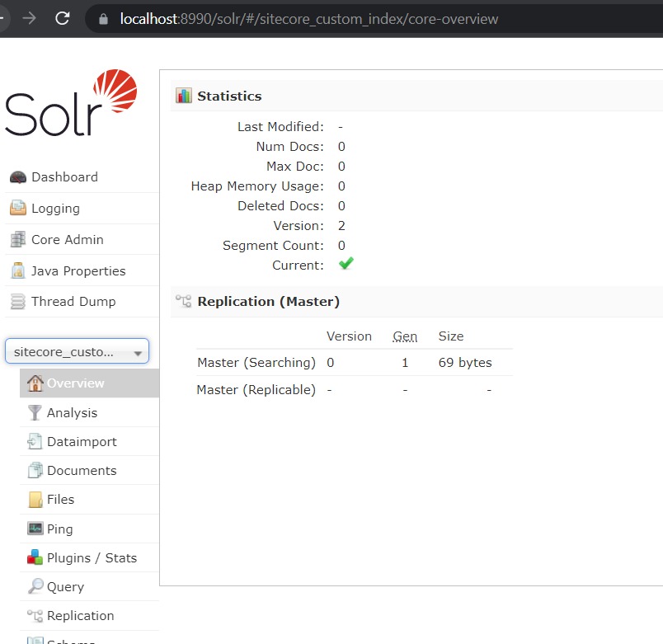This screenshot has width=663, height=644.
Task: Open the sidebar Replication link
Action: (x=81, y=616)
